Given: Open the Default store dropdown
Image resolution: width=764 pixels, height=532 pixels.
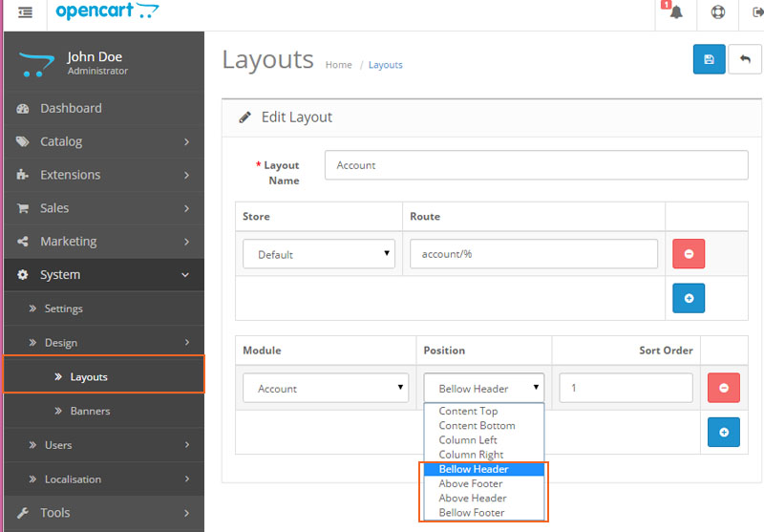Looking at the screenshot, I should (319, 254).
